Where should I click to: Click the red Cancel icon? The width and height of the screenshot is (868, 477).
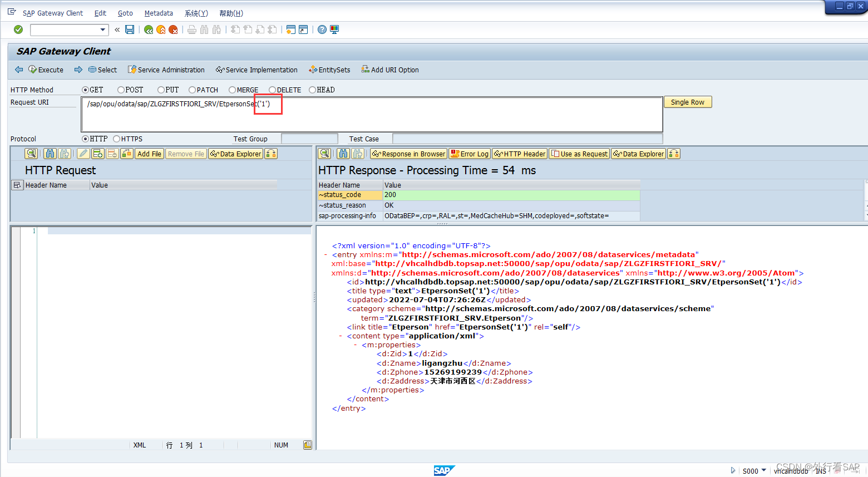coord(173,29)
